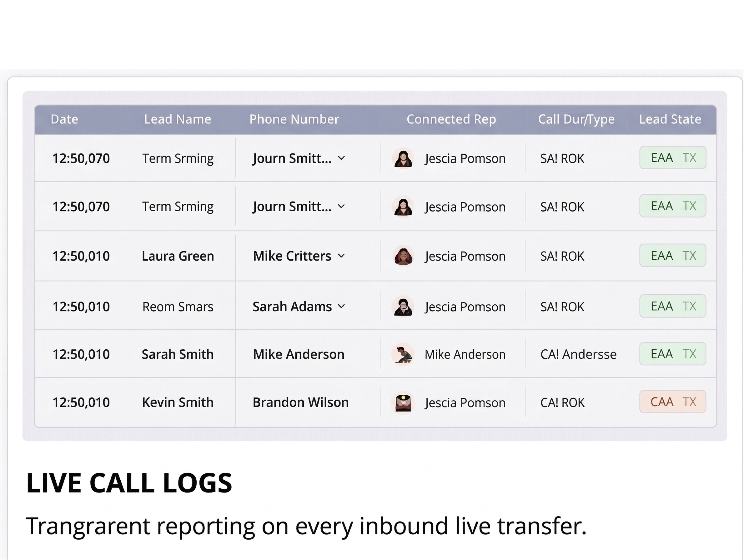Image resolution: width=744 pixels, height=560 pixels.
Task: Click the lead name Sarah Smith
Action: tap(178, 354)
